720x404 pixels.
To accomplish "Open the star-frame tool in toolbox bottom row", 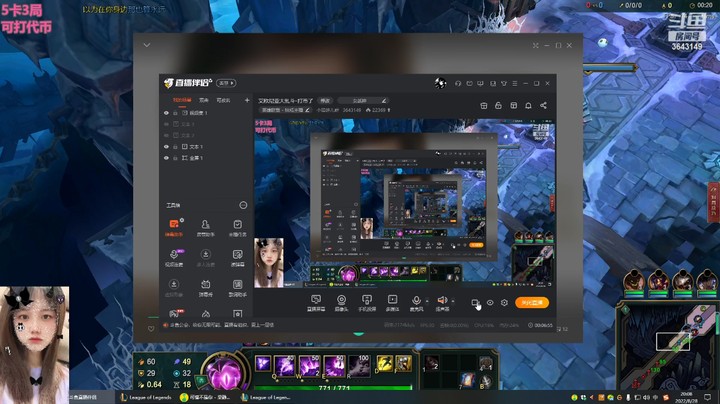I will click(x=237, y=314).
